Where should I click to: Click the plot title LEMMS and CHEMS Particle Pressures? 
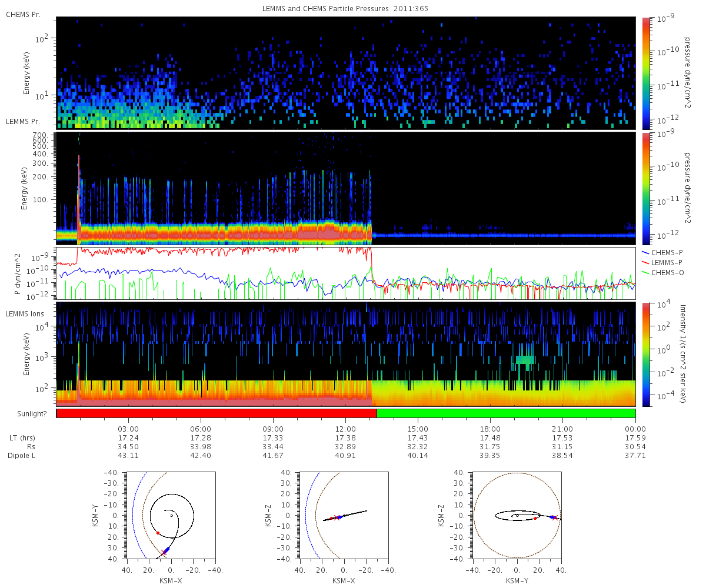click(x=345, y=8)
